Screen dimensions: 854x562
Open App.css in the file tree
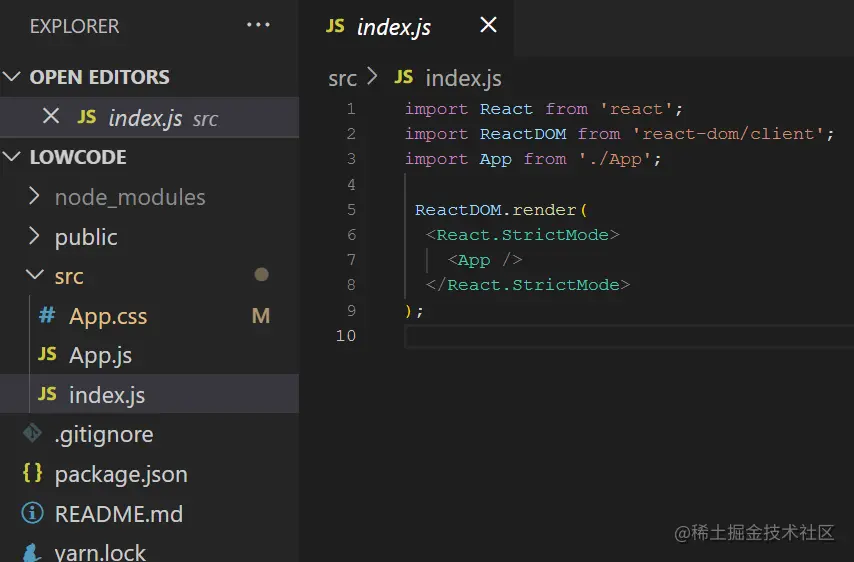click(149, 316)
